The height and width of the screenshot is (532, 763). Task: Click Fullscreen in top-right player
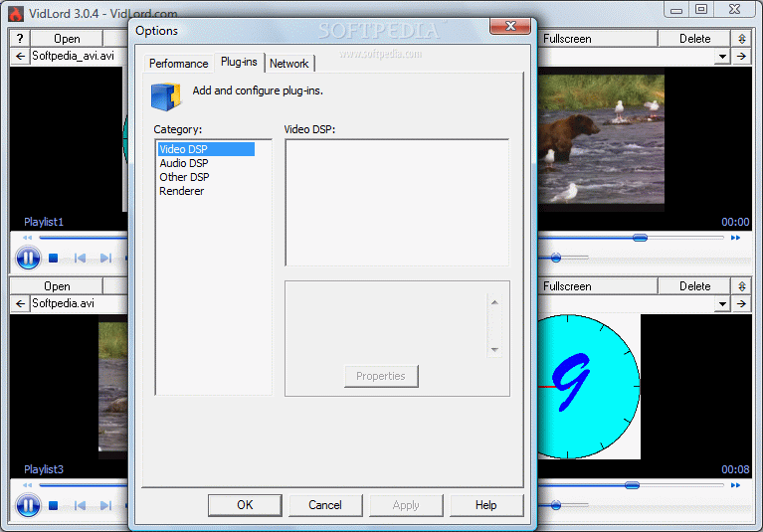[598, 39]
